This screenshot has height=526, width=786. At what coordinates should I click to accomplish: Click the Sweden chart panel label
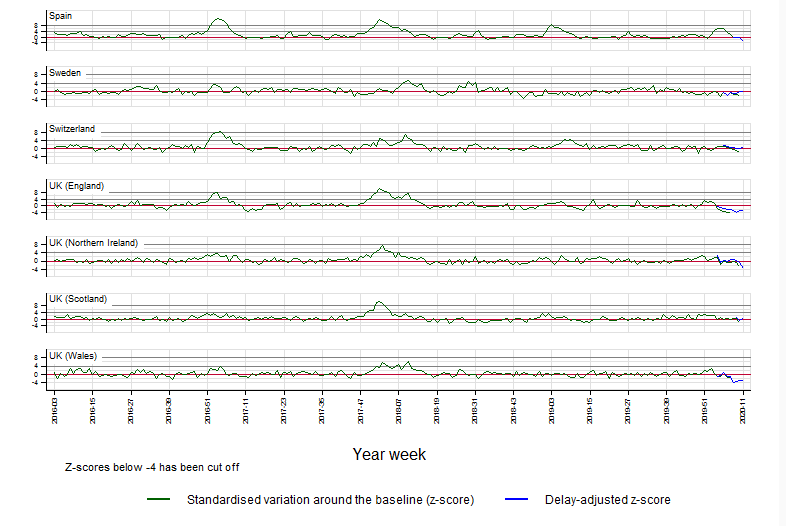65,73
